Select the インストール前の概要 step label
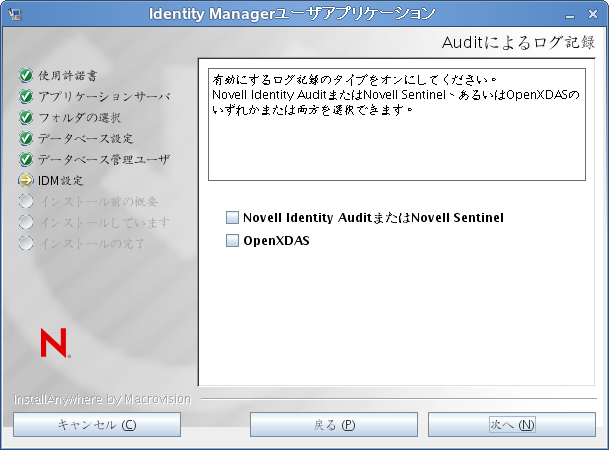 [x=99, y=202]
